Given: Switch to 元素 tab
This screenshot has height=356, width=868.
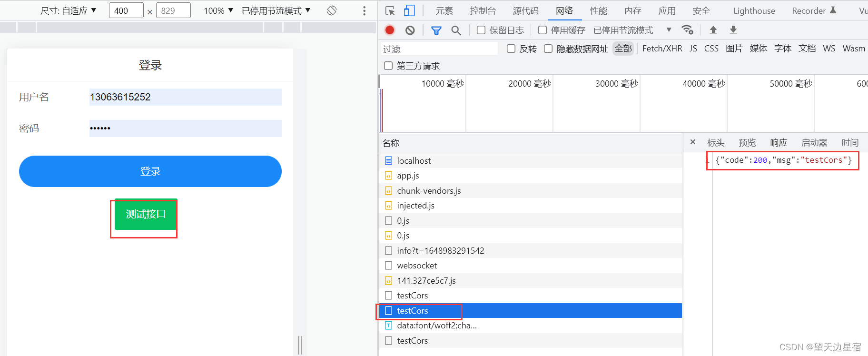Looking at the screenshot, I should 444,10.
